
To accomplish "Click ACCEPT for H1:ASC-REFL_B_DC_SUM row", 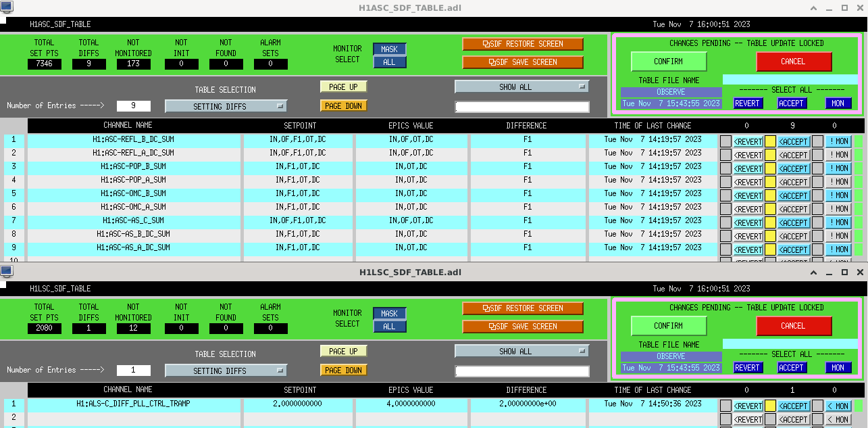I will 793,142.
